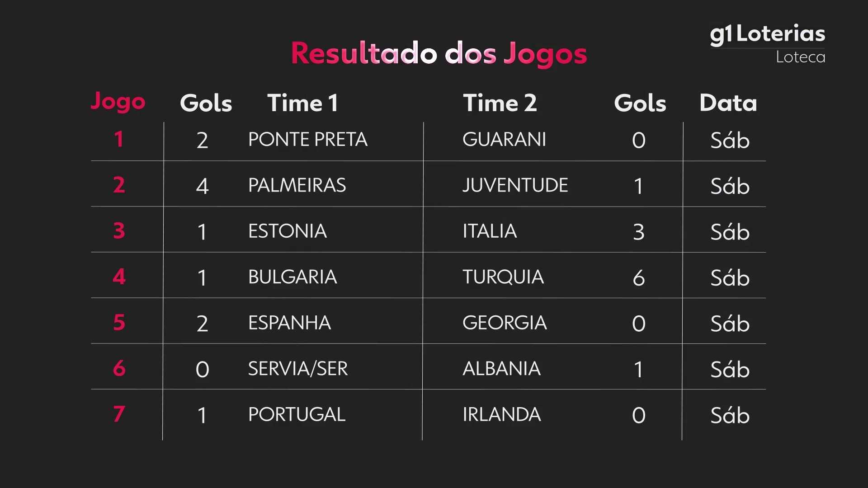Select PORTUGAL in game 7
The height and width of the screenshot is (488, 868).
[x=297, y=414]
